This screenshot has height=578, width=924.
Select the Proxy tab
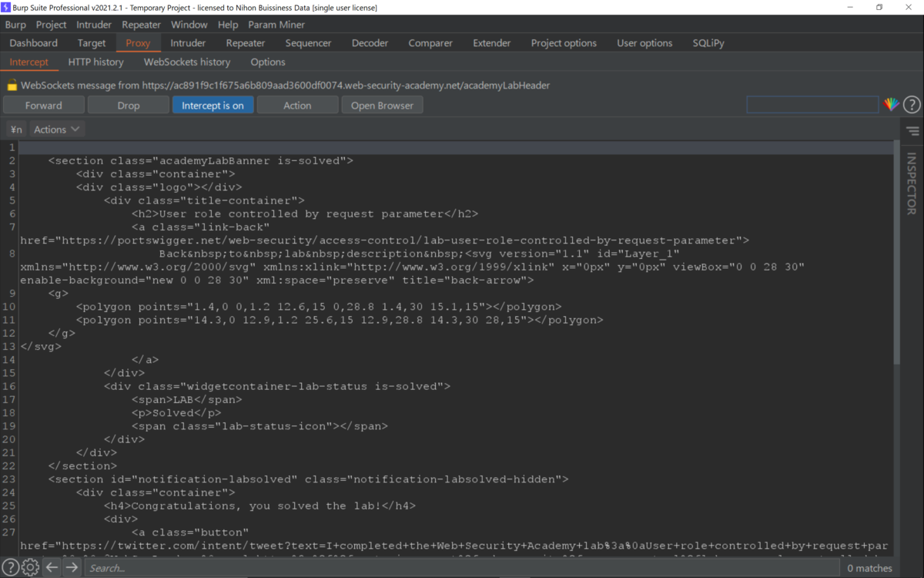click(x=138, y=43)
